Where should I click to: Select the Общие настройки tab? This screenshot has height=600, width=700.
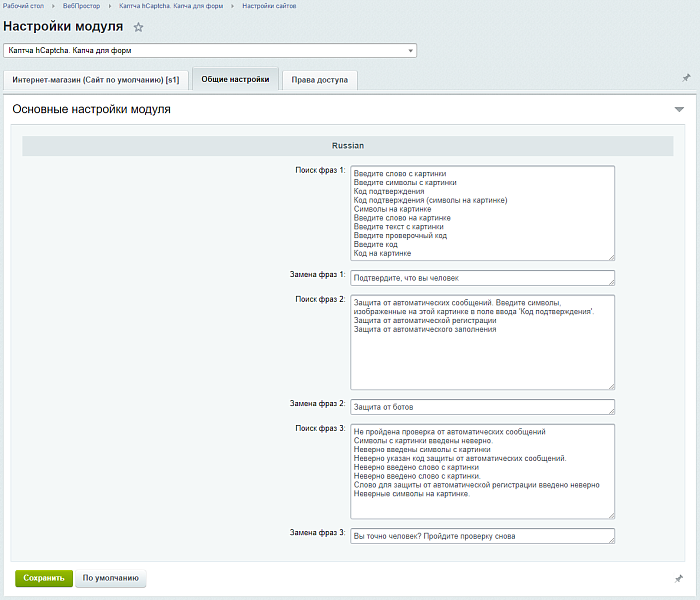[235, 79]
